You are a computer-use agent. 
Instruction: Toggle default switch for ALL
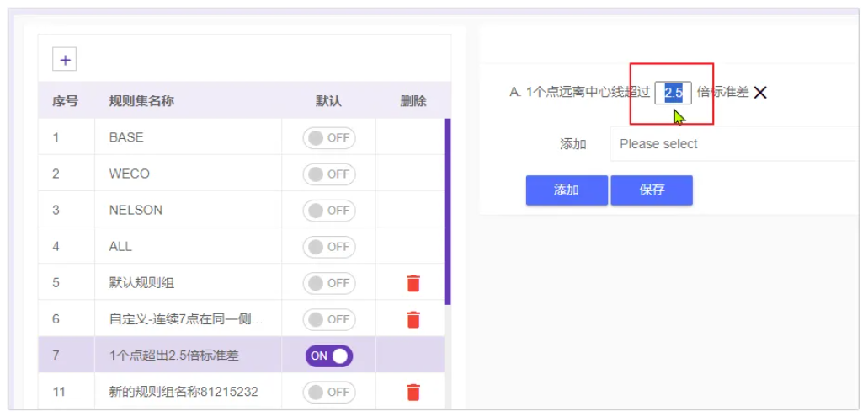point(329,247)
